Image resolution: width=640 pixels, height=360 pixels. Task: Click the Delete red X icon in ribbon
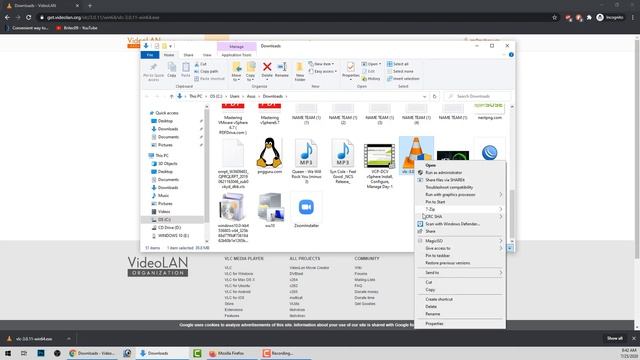267,67
